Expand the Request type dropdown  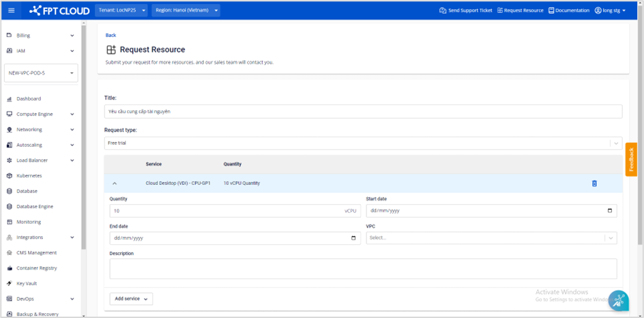tap(615, 143)
